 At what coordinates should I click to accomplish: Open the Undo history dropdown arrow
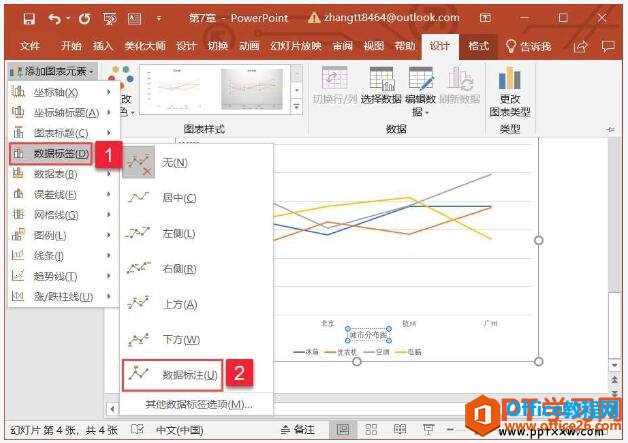pyautogui.click(x=68, y=18)
